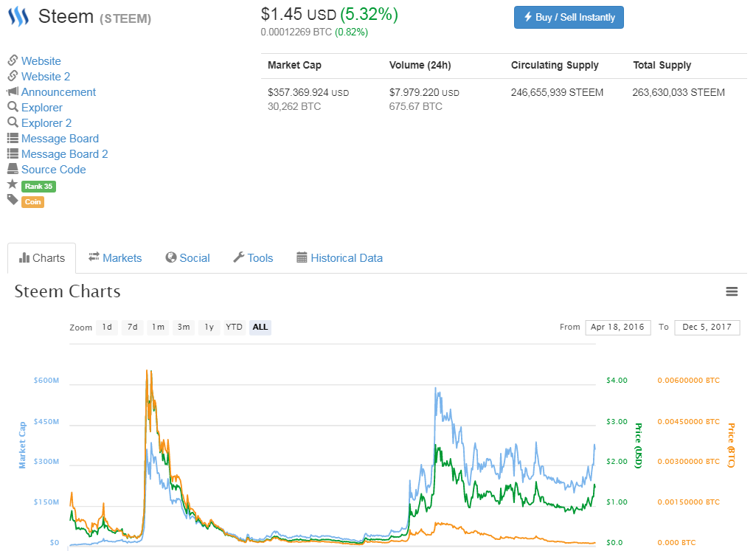The height and width of the screenshot is (551, 756).
Task: Click the link icon beside Website 2
Action: tap(13, 76)
